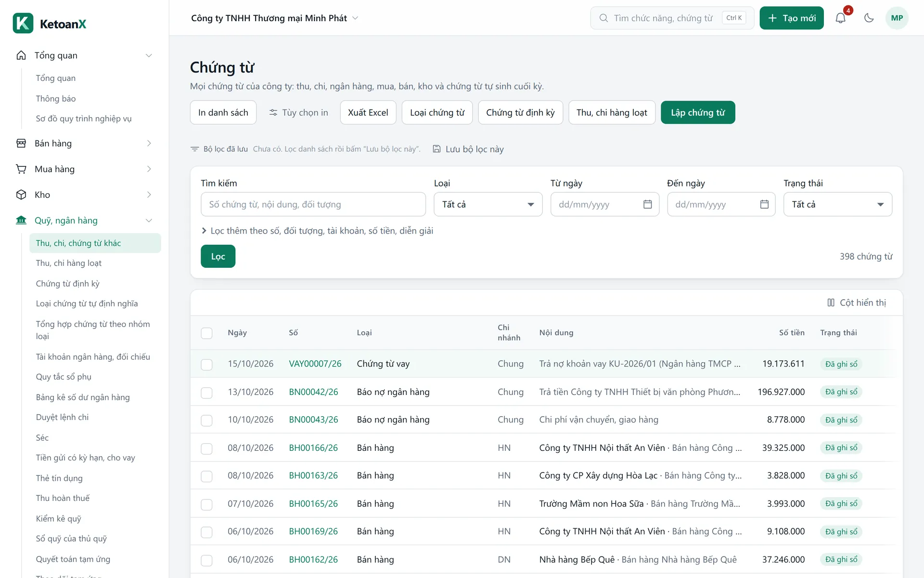Expand Lọc thêm advanced filter options
Viewport: 924px width, 578px height.
pyautogui.click(x=317, y=231)
